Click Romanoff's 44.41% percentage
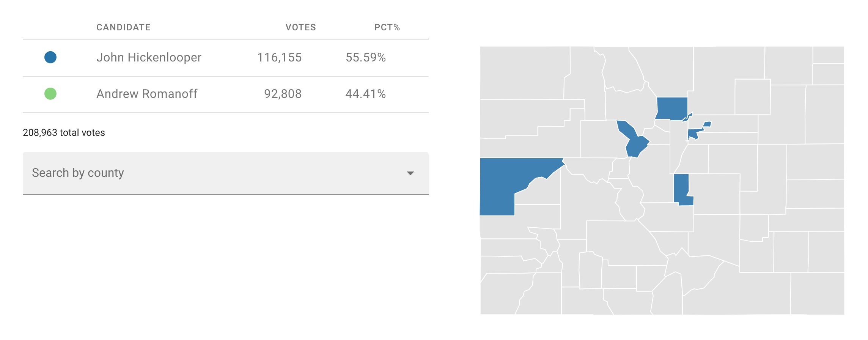Viewport: 868px width, 340px height. click(365, 94)
